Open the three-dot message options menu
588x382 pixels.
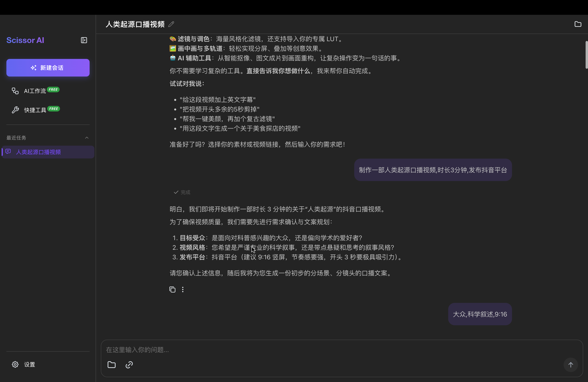click(x=183, y=289)
